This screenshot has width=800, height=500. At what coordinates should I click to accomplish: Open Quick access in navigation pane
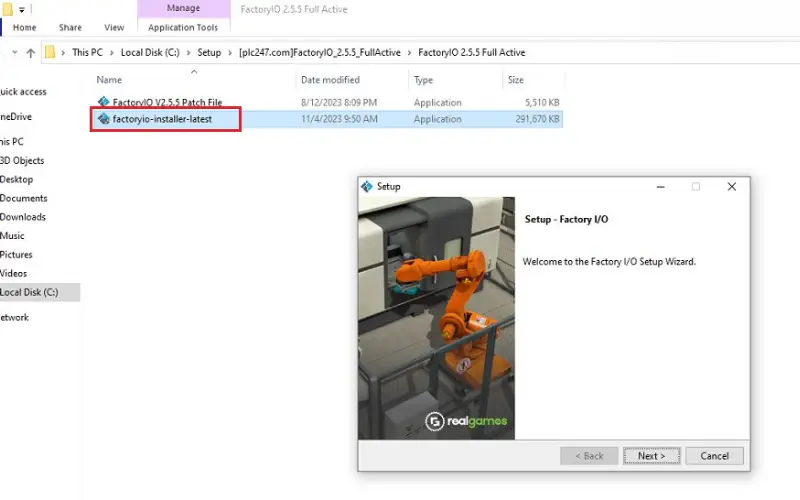point(23,92)
